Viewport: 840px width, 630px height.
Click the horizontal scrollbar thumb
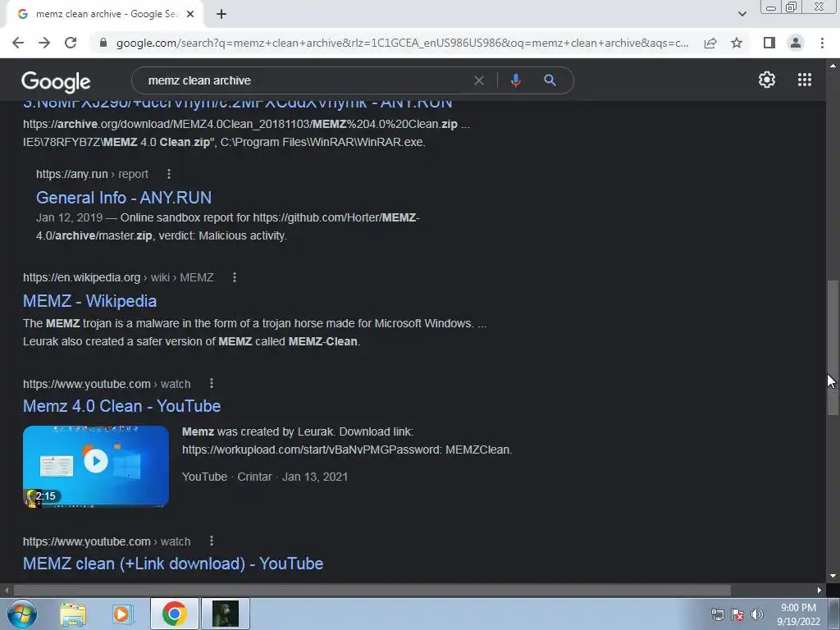372,591
